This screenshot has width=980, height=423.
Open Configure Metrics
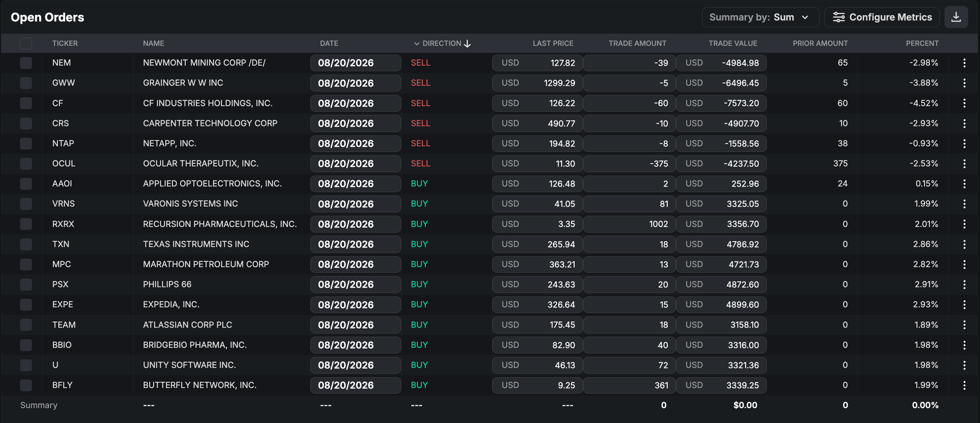click(x=882, y=17)
